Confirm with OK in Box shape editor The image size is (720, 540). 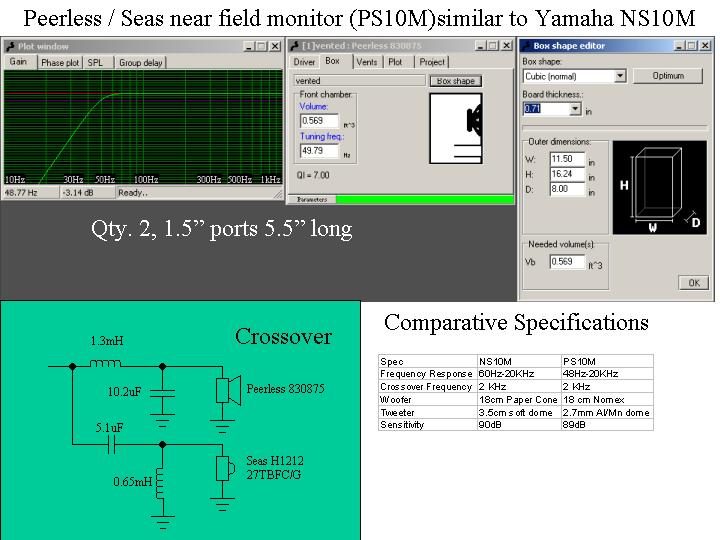pos(694,283)
